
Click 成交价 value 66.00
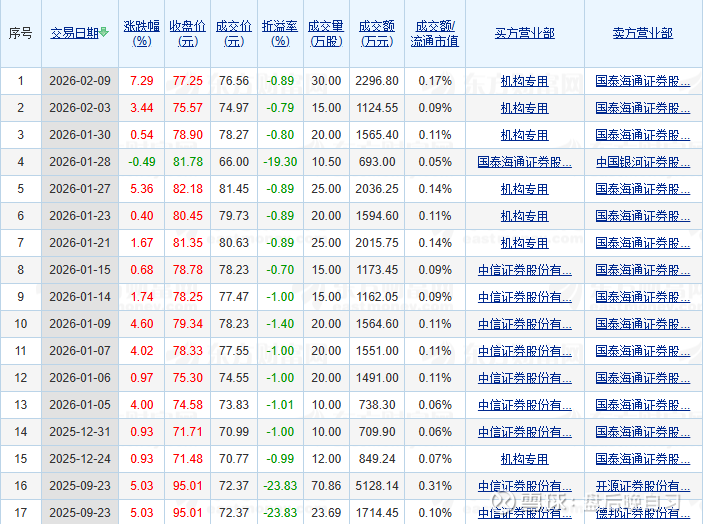234,162
